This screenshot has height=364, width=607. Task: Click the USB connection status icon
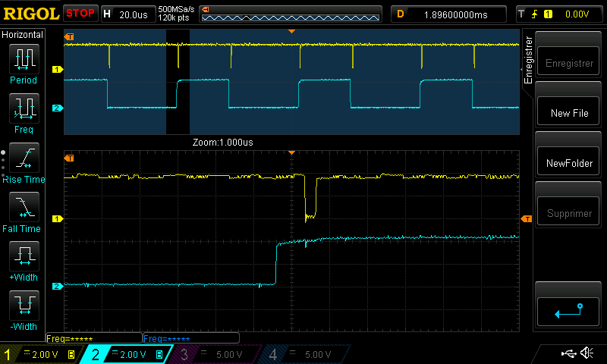click(x=568, y=353)
